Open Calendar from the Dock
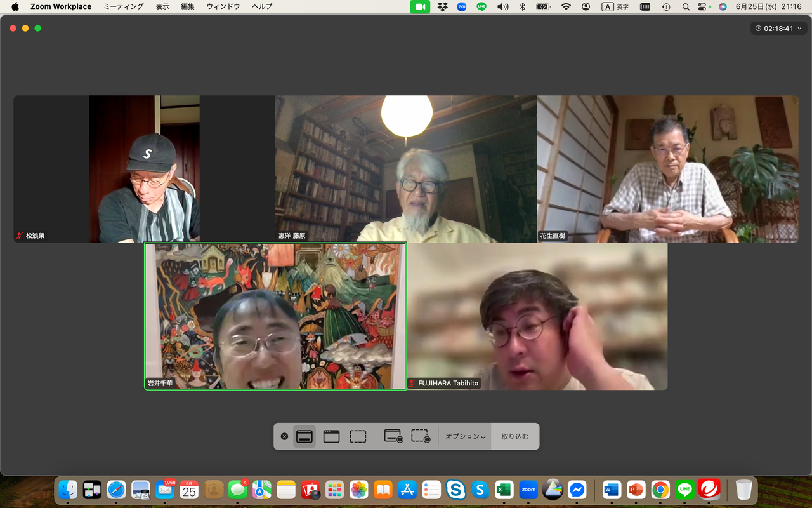The width and height of the screenshot is (812, 508). pos(189,490)
